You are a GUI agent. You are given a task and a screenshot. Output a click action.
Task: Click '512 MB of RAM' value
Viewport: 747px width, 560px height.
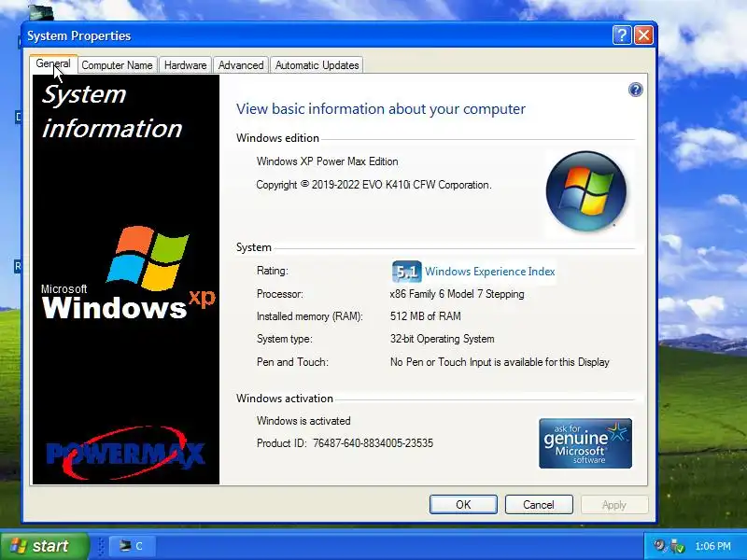426,316
